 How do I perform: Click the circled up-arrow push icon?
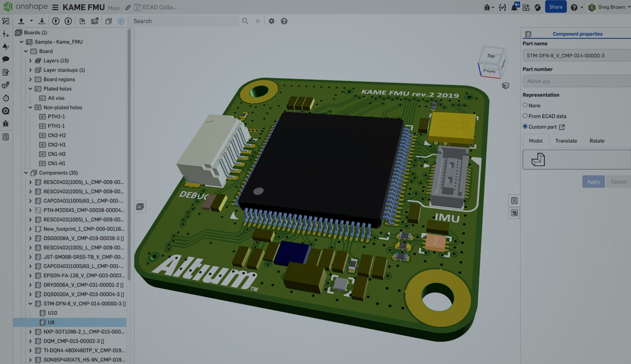[55, 21]
